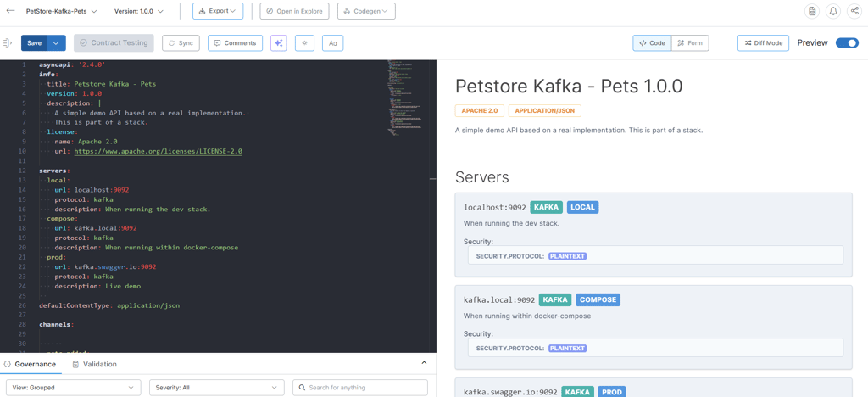Click the Sync button
This screenshot has height=397, width=868.
[181, 43]
